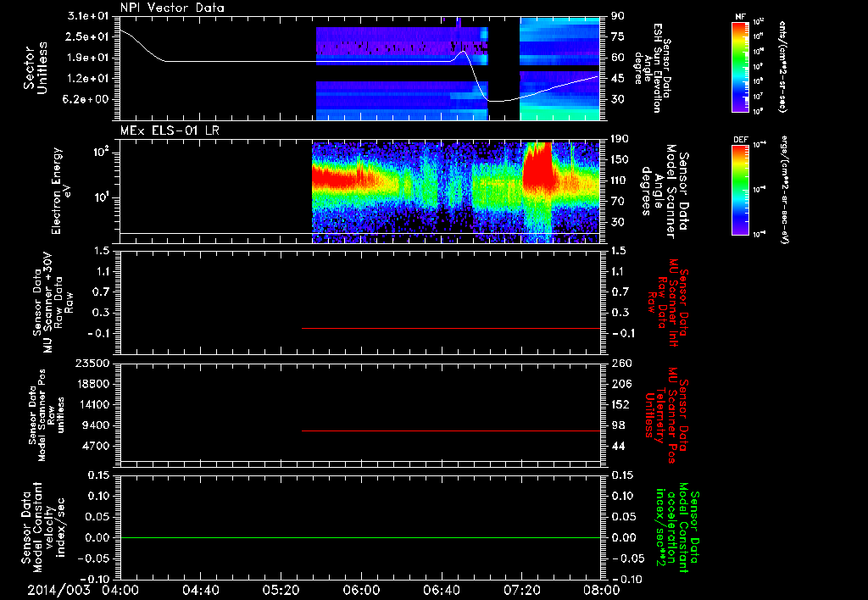Click the 70 scanner angle tick label

pyautogui.click(x=617, y=201)
